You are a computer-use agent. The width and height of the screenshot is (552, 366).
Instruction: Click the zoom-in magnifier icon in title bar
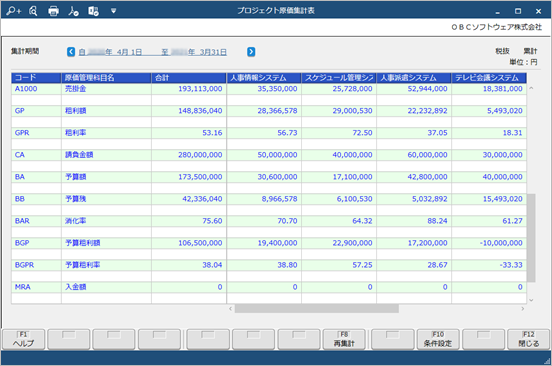[x=13, y=11]
